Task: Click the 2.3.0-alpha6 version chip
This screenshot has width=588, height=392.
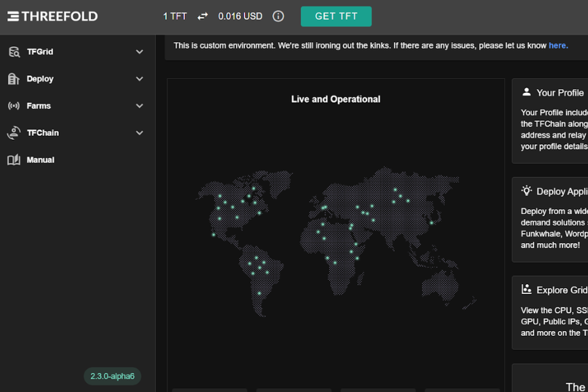Action: [x=112, y=376]
